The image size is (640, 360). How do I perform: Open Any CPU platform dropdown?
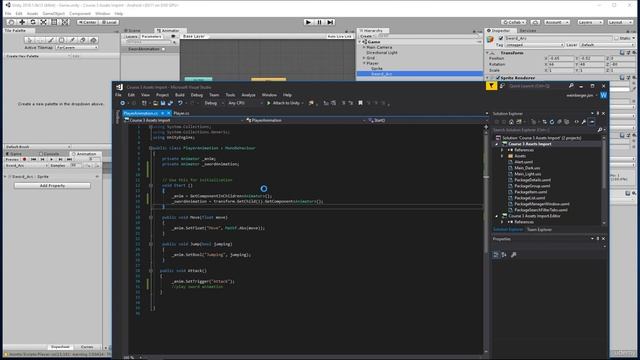click(245, 103)
